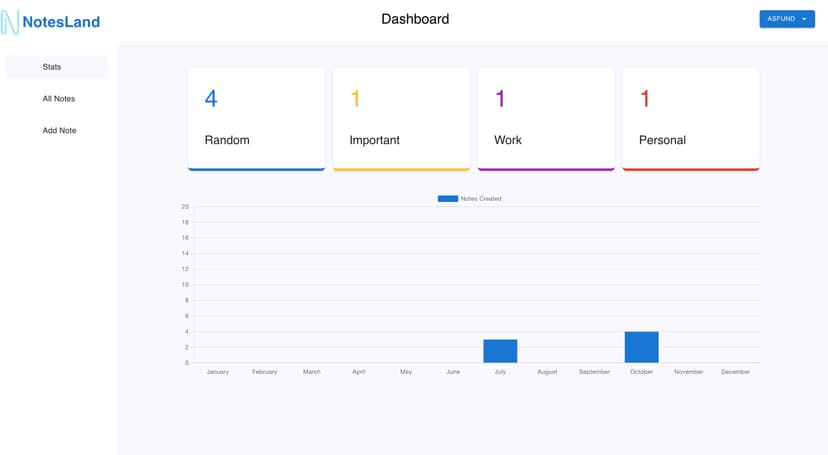
Task: Click the NotesLand logo icon
Action: [x=11, y=21]
